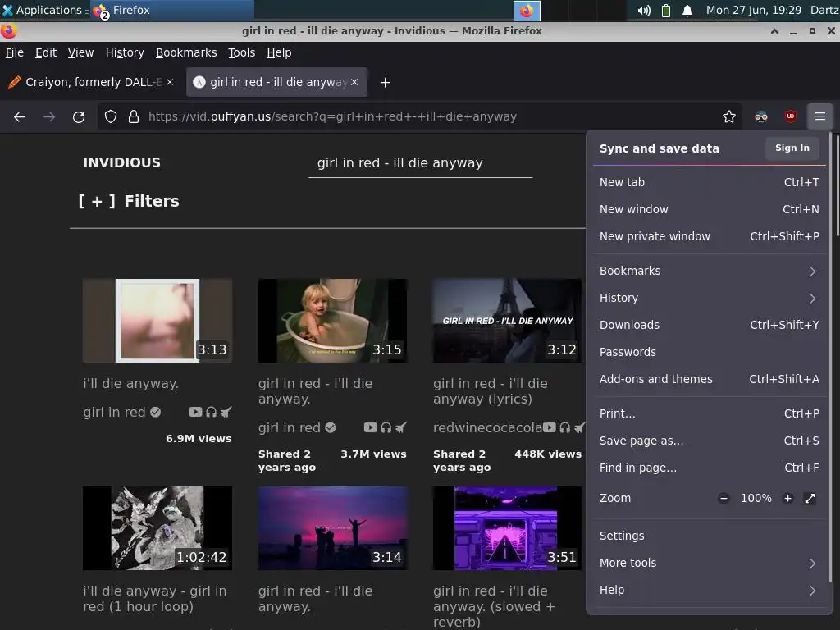The height and width of the screenshot is (630, 840).
Task: Open the View menu
Action: tap(80, 52)
